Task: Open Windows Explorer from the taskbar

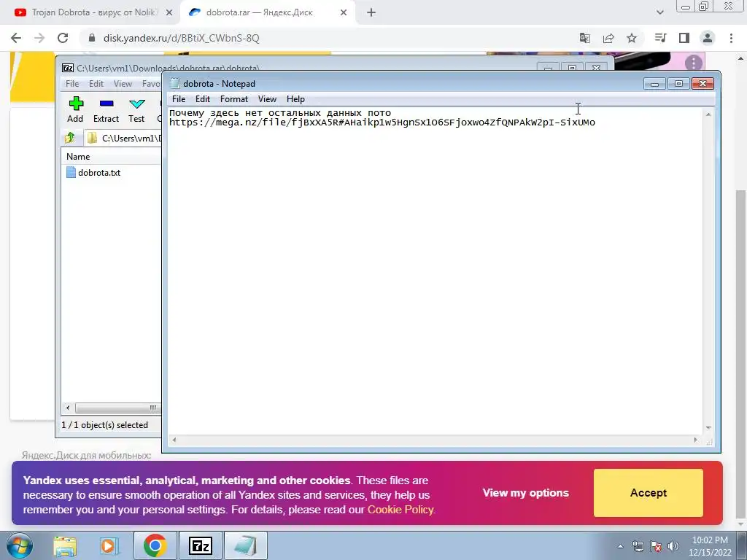Action: (x=65, y=545)
